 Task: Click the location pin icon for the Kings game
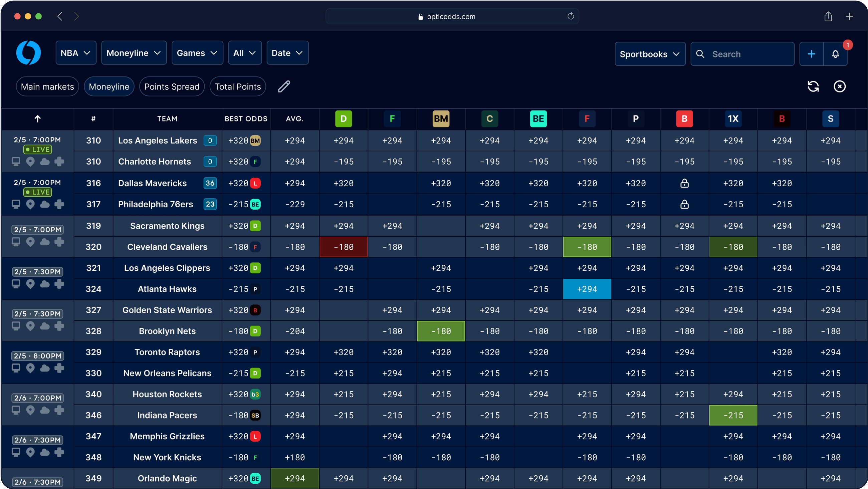point(30,241)
